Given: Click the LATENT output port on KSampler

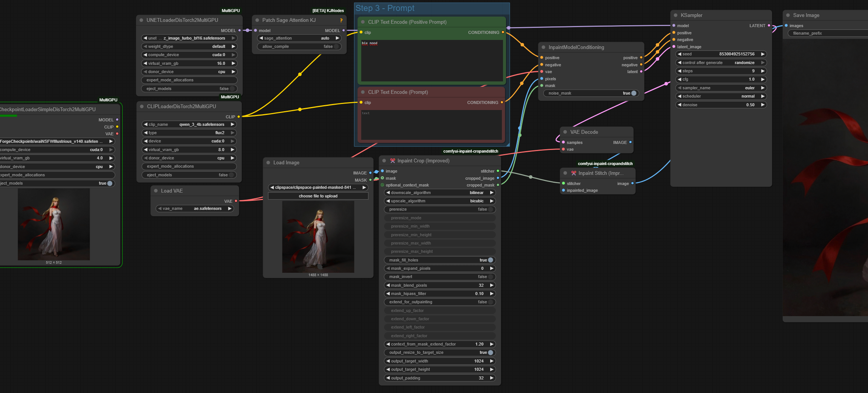Looking at the screenshot, I should (769, 26).
